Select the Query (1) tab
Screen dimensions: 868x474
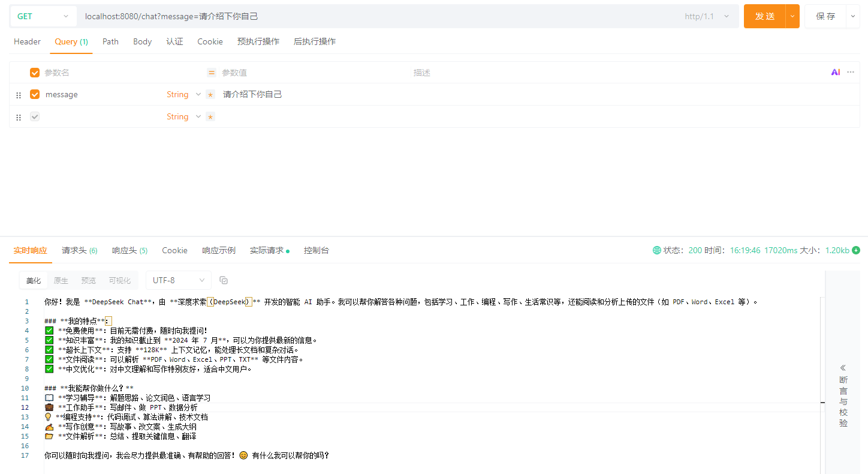click(71, 41)
